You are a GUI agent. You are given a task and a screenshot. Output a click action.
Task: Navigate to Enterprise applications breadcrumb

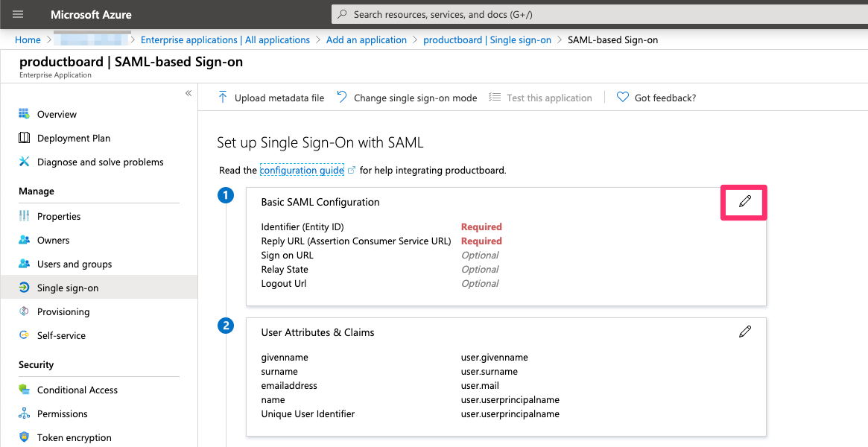pyautogui.click(x=225, y=39)
